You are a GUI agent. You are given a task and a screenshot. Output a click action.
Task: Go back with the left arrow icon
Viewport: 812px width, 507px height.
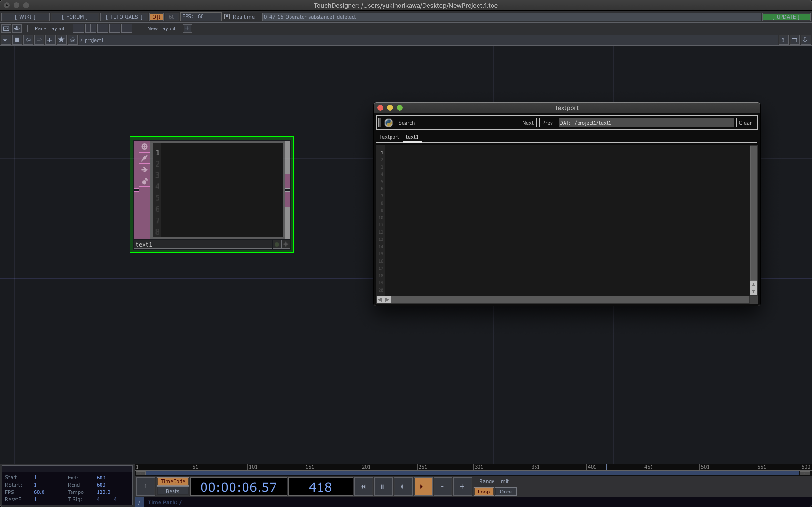pos(28,40)
